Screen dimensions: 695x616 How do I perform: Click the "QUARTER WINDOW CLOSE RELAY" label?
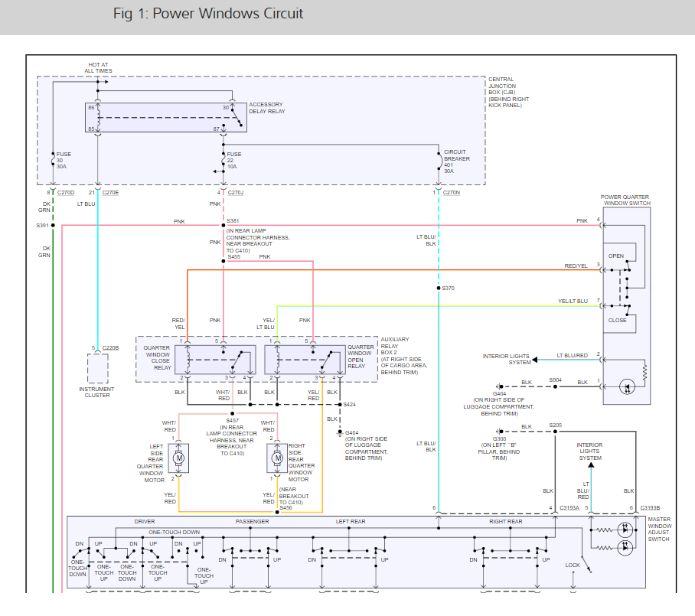pos(158,357)
